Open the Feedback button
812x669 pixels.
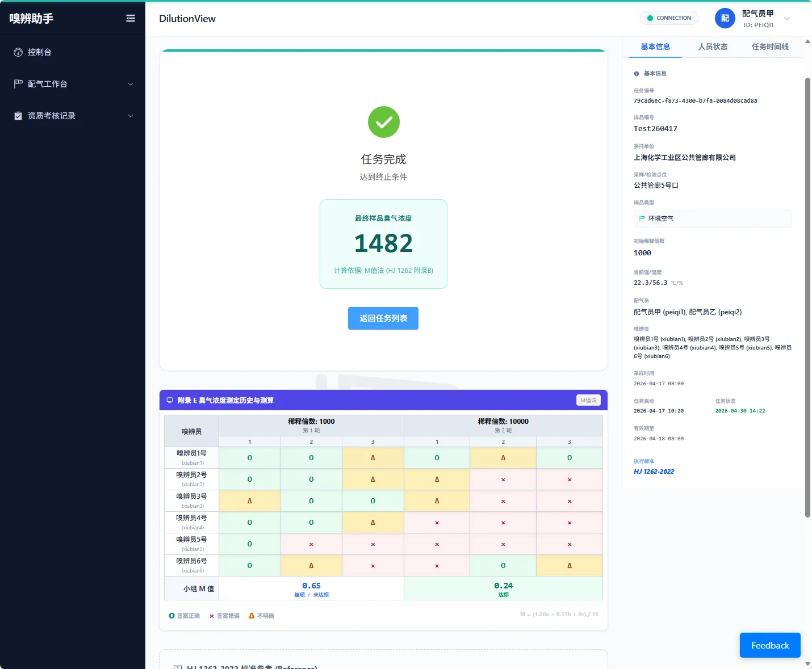click(770, 645)
